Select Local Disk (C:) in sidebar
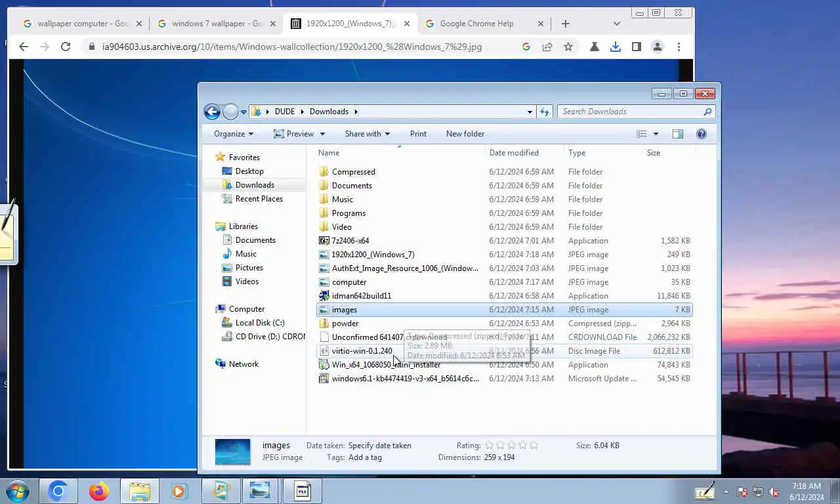840x504 pixels. click(260, 323)
